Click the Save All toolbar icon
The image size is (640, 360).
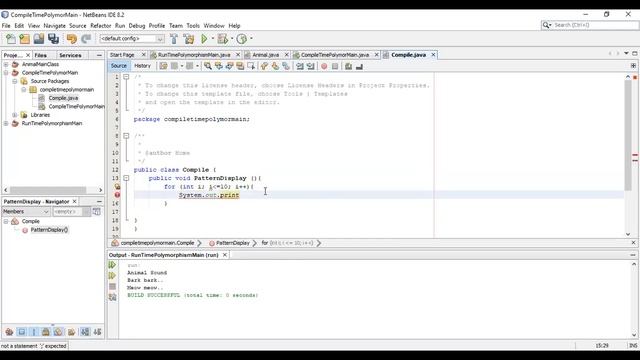[53, 39]
